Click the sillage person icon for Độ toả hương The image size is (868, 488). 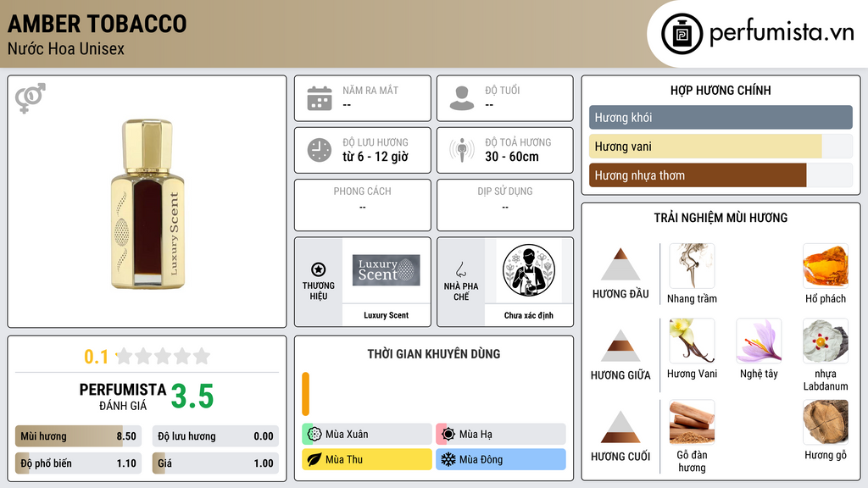point(462,150)
